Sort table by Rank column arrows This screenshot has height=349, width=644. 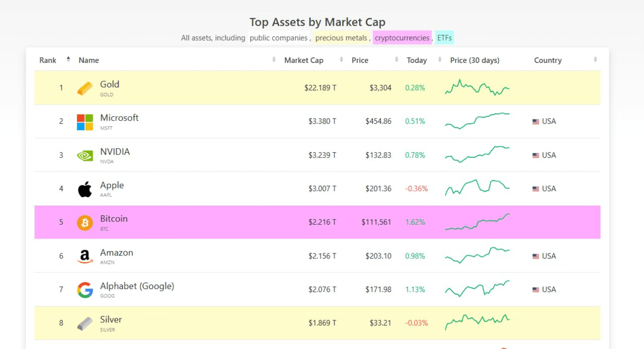(68, 60)
